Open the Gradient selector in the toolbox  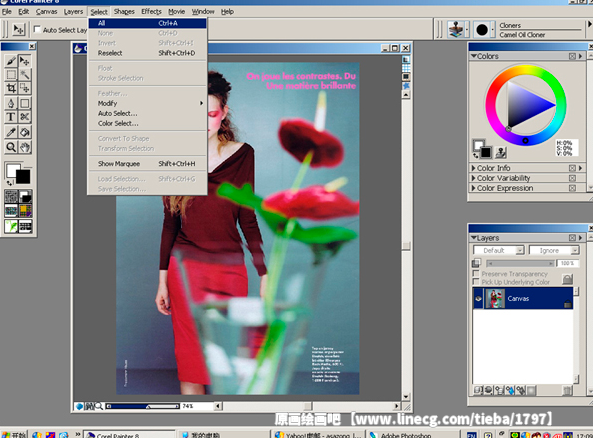coord(25,196)
